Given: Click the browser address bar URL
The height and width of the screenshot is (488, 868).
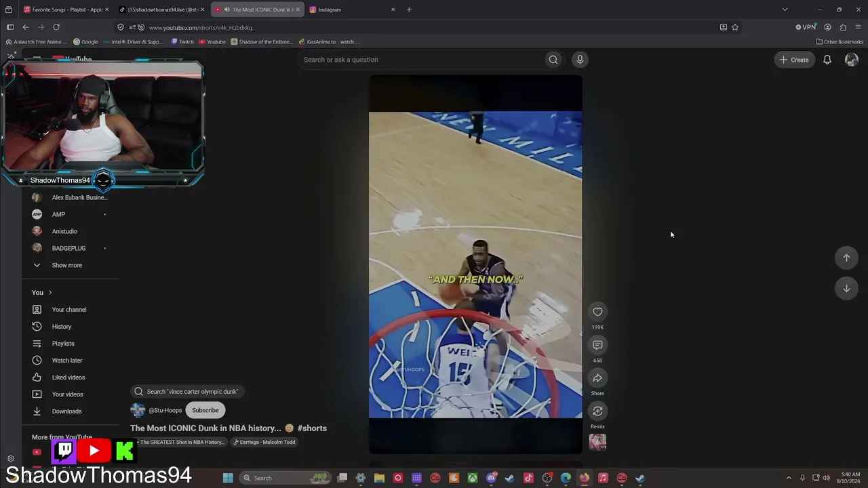Looking at the screenshot, I should [201, 28].
